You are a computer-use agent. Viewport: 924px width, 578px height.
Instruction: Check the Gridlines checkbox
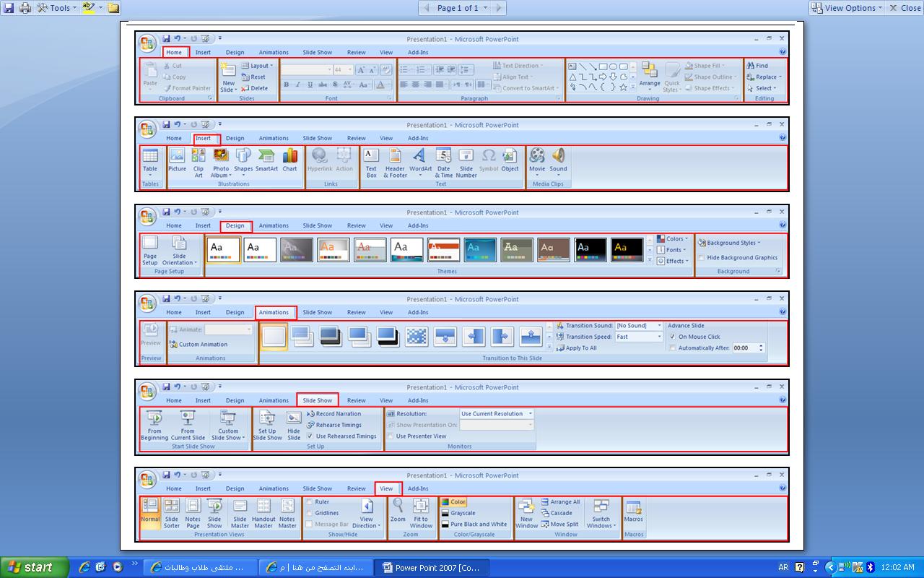click(x=310, y=513)
